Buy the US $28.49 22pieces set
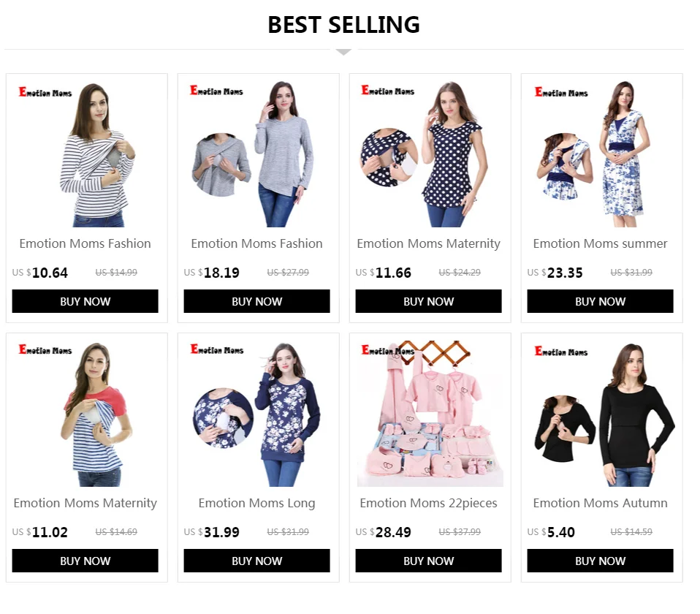The image size is (700, 614). [x=429, y=561]
